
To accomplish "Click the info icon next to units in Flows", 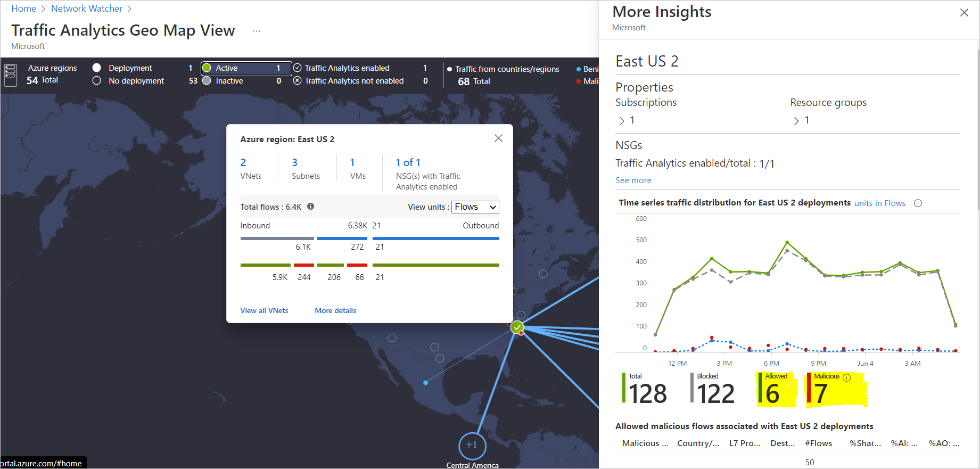I will pyautogui.click(x=918, y=203).
